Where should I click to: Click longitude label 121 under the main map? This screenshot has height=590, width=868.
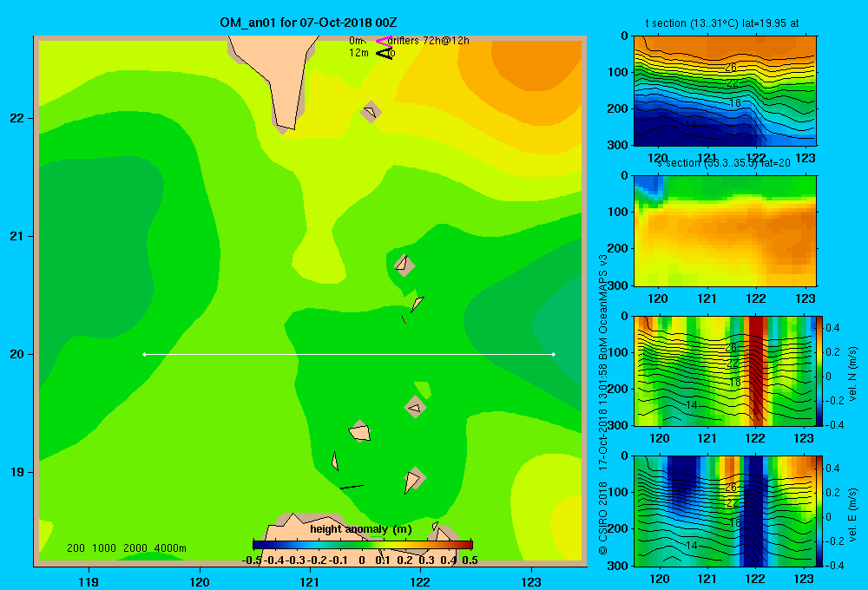[x=310, y=581]
